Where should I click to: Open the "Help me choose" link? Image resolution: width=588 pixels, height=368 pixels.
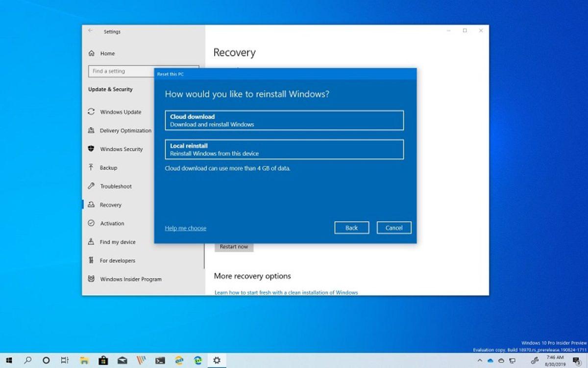[185, 228]
